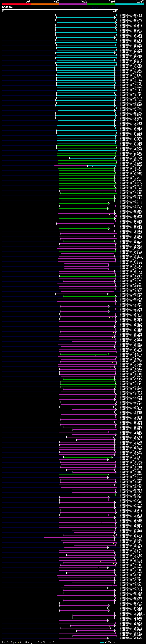The width and height of the screenshot is (146, 644).
Task: Click the =100char. scale legend
Action: click(108, 642)
